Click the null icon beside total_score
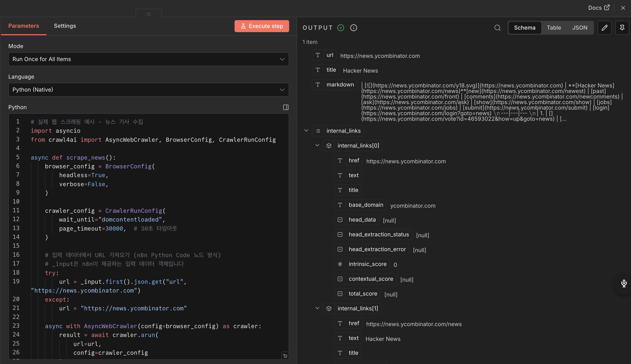The width and height of the screenshot is (631, 364). coord(340,293)
